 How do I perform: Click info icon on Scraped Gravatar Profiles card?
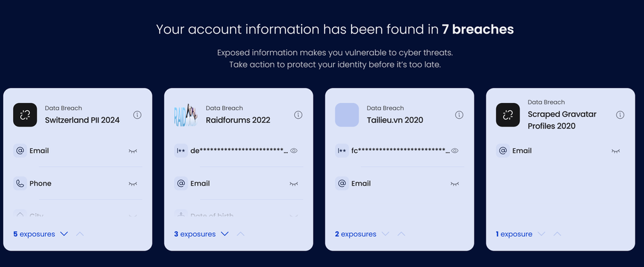[620, 115]
